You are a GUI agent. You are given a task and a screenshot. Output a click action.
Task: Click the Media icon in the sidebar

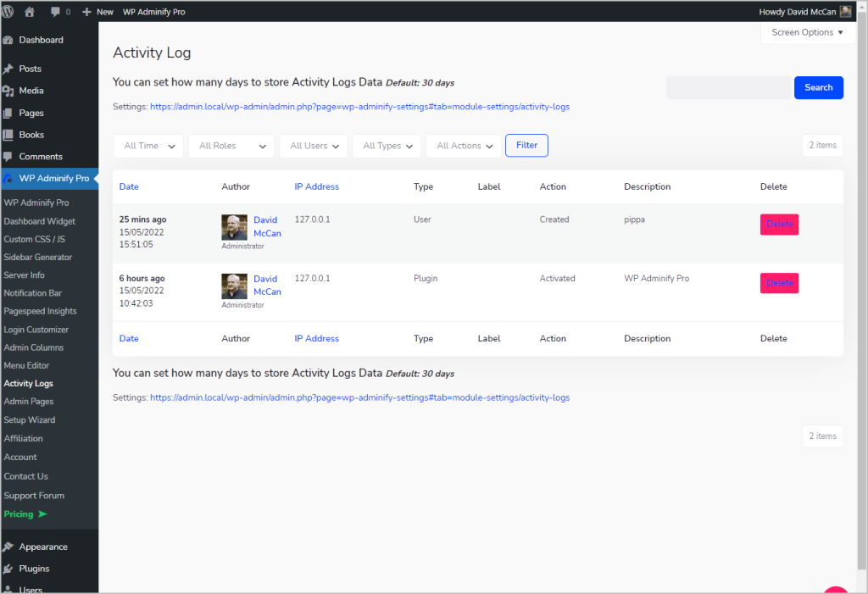point(8,91)
